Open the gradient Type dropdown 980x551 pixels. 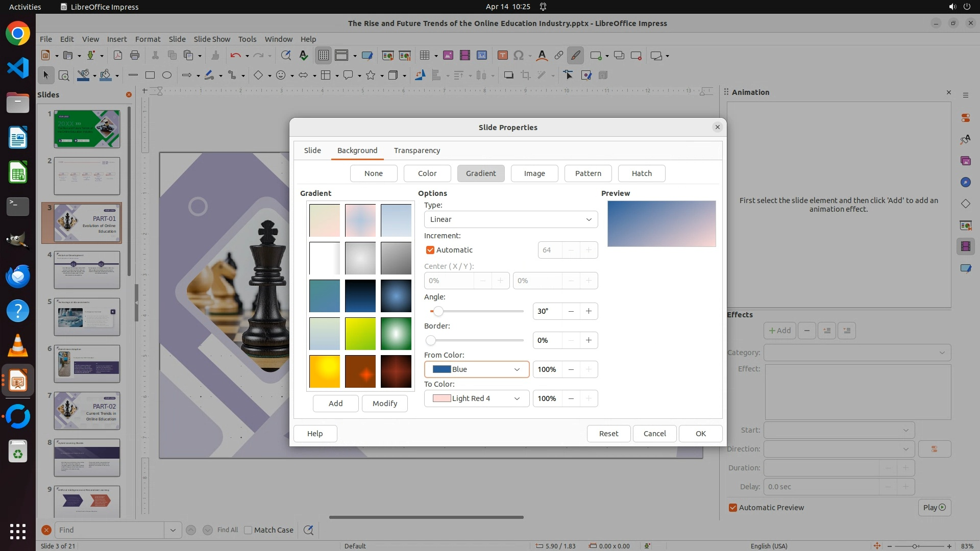click(510, 219)
